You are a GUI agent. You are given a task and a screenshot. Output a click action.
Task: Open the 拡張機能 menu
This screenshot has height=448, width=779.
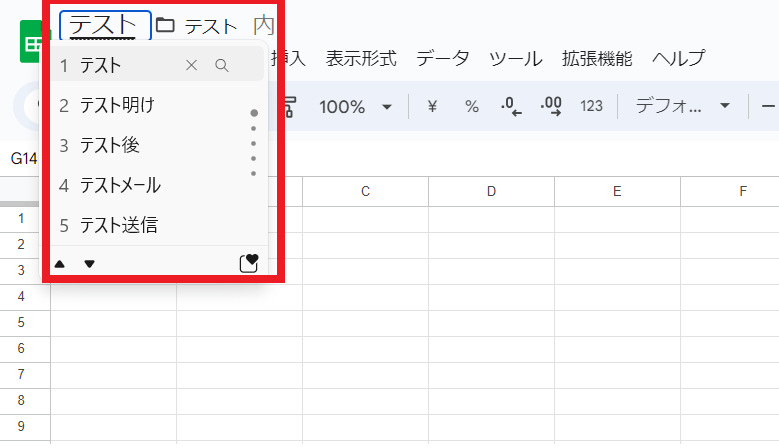(597, 58)
